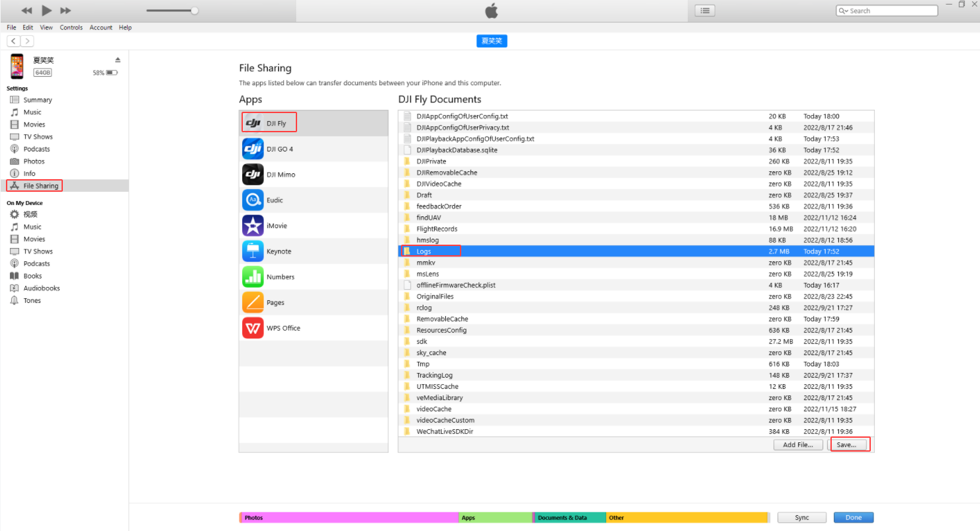
Task: Click Add File to upload a document
Action: [798, 444]
